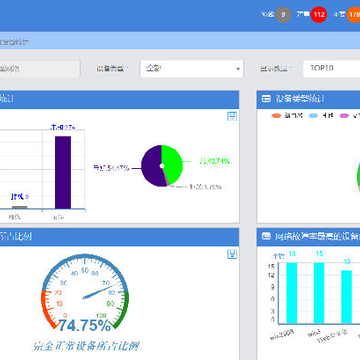
Task: Click the 74.75% gauge value text
Action: click(85, 326)
